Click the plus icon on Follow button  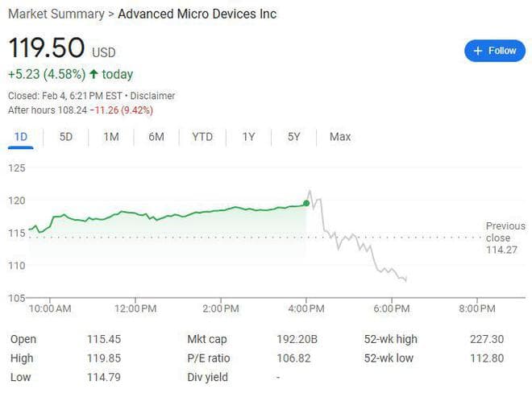tap(478, 51)
